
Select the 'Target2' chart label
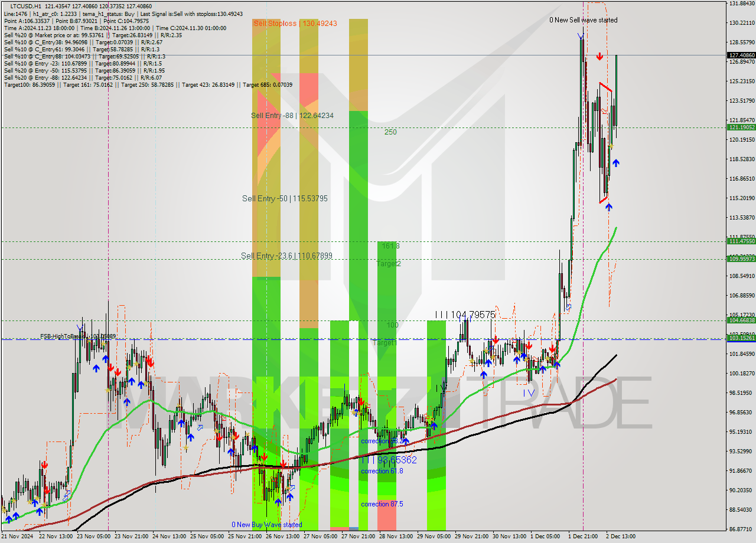pos(389,264)
